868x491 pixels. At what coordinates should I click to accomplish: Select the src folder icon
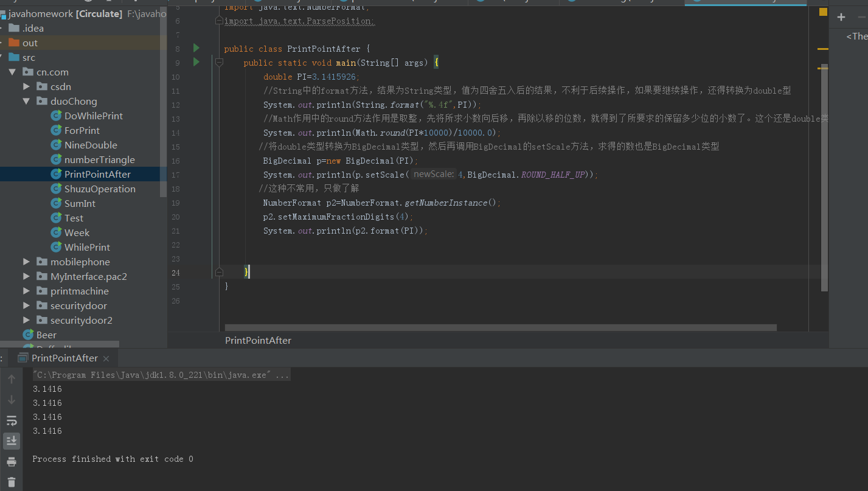point(14,58)
